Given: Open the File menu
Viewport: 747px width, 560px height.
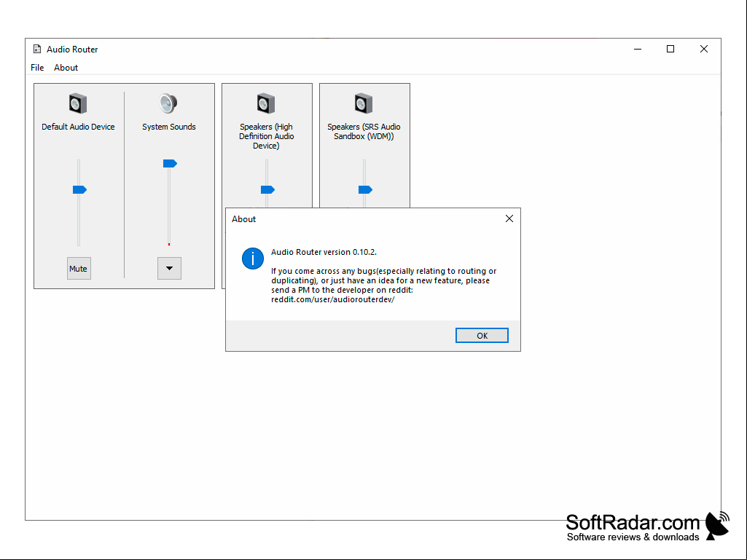Looking at the screenshot, I should pos(37,68).
